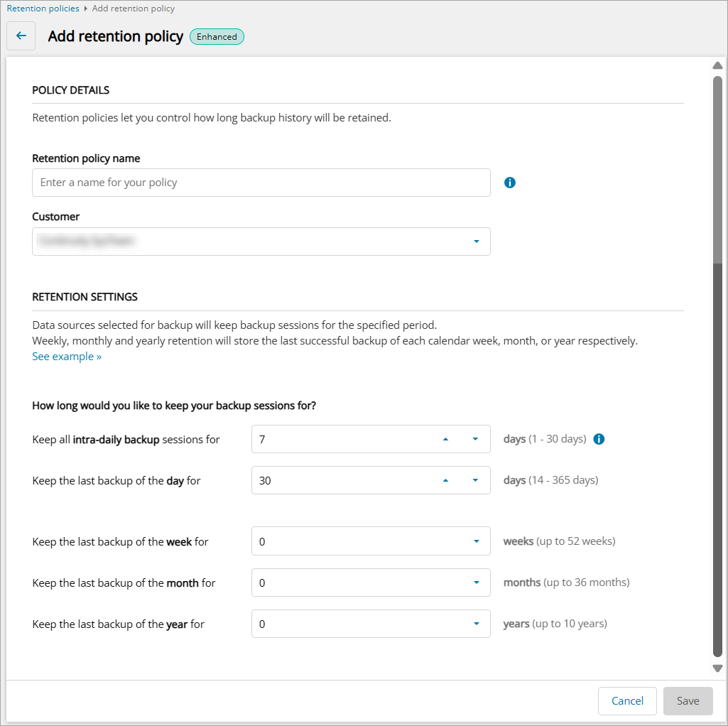Expand the monthly retention dropdown

[476, 583]
